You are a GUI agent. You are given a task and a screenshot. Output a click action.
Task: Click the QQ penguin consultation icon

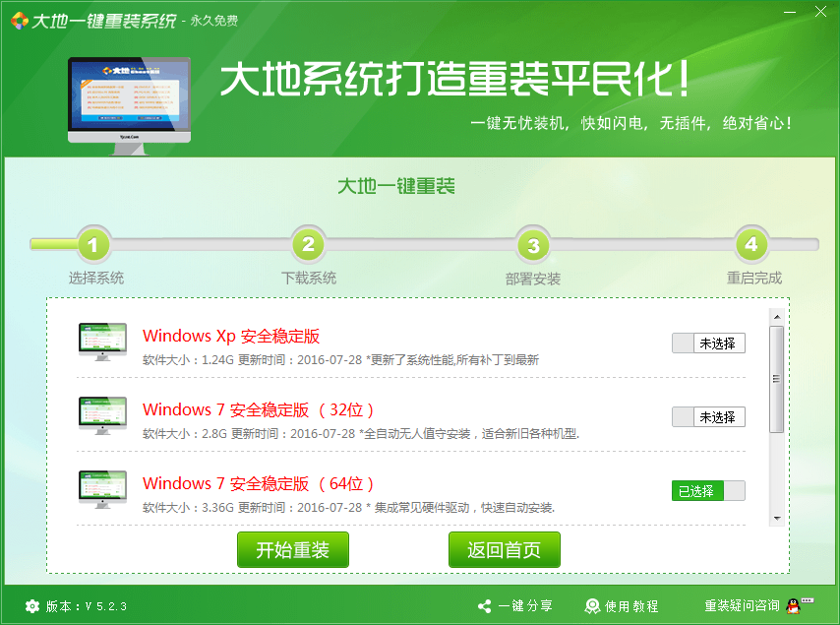click(797, 606)
